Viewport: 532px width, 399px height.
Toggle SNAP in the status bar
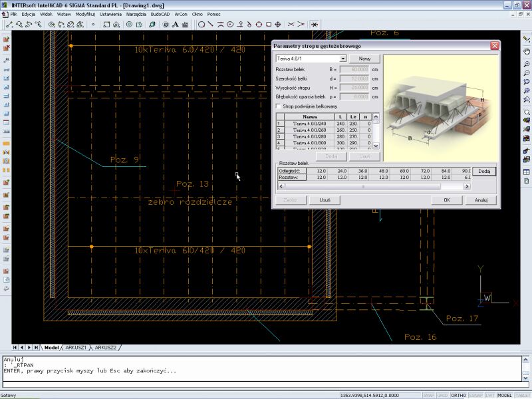[x=428, y=395]
